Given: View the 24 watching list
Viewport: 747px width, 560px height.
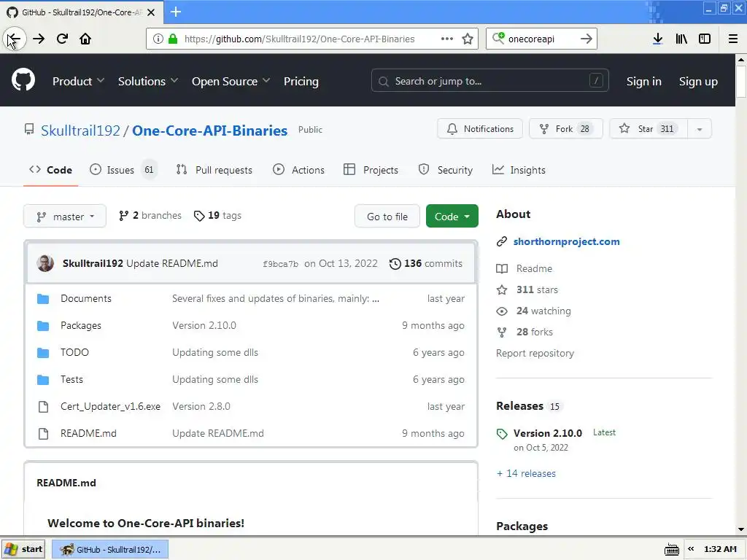Looking at the screenshot, I should click(x=533, y=311).
